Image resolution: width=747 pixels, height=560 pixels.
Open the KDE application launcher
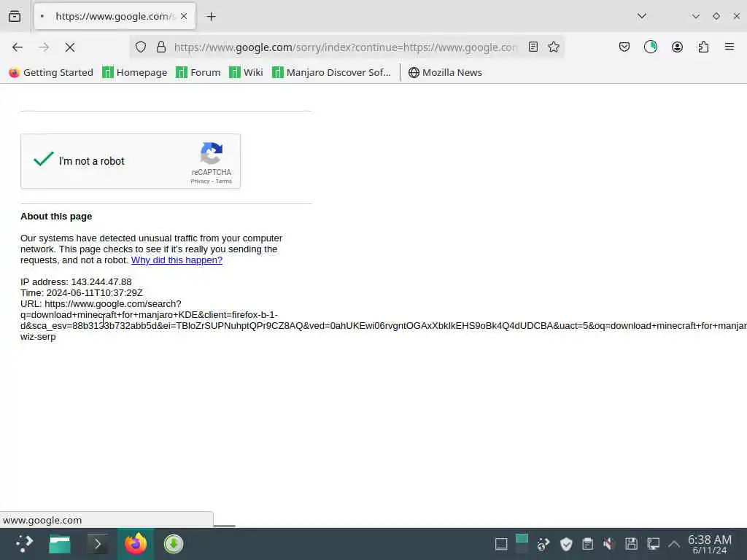tap(24, 544)
